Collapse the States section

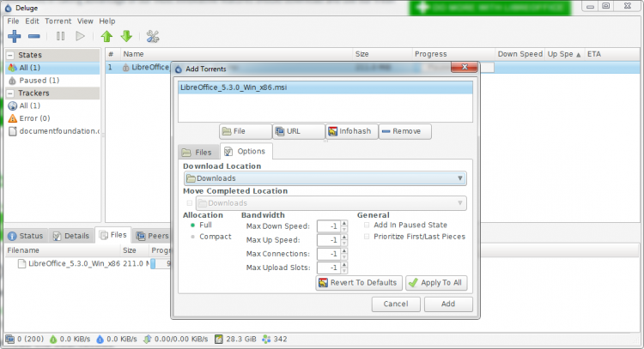pyautogui.click(x=10, y=55)
